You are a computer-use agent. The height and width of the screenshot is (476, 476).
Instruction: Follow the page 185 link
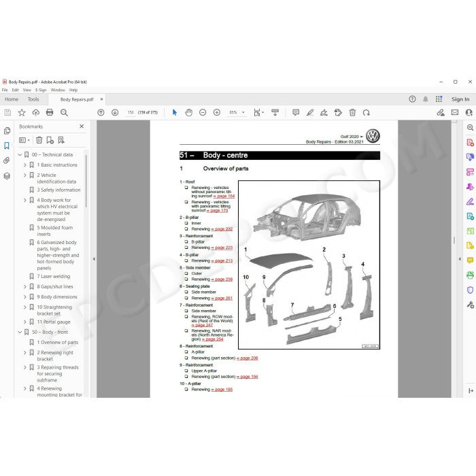click(222, 390)
